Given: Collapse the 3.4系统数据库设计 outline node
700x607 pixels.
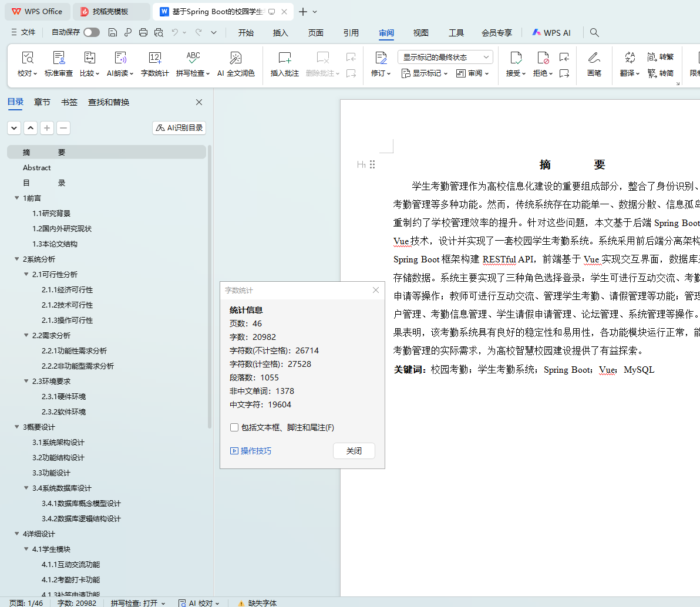Looking at the screenshot, I should pos(26,488).
